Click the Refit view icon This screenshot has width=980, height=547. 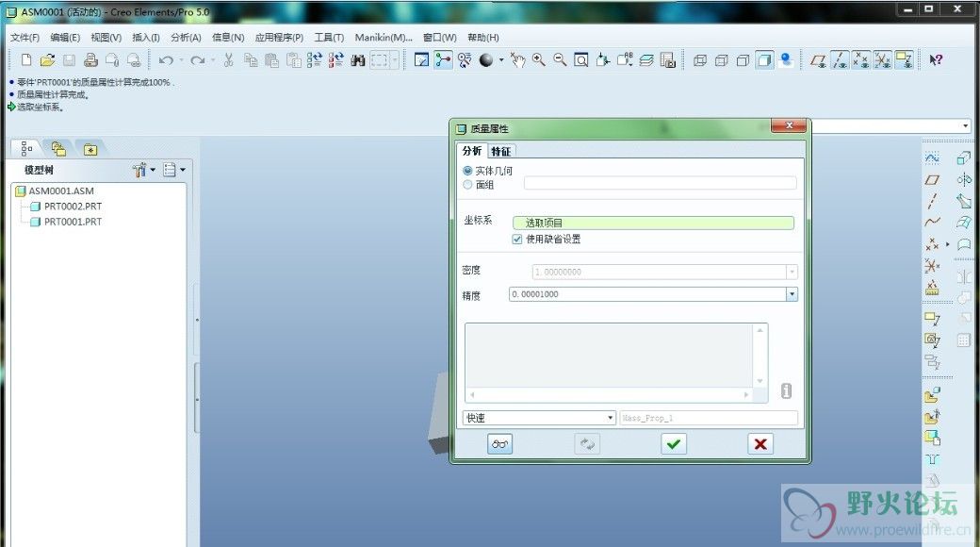[x=581, y=60]
